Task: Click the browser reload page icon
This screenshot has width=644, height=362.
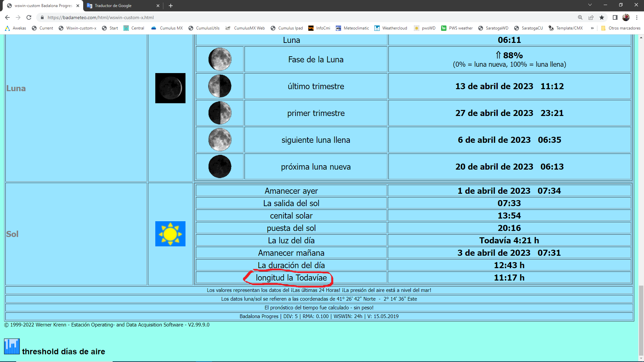Action: point(29,17)
